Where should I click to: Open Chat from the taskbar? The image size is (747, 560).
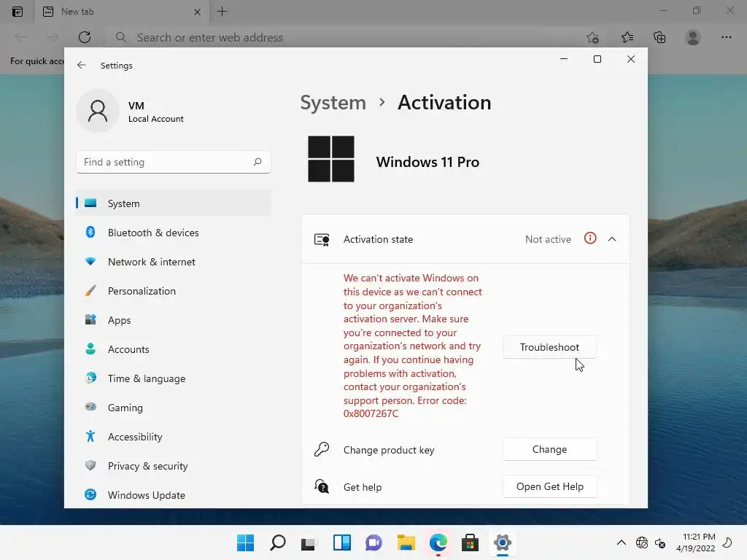[x=374, y=542]
